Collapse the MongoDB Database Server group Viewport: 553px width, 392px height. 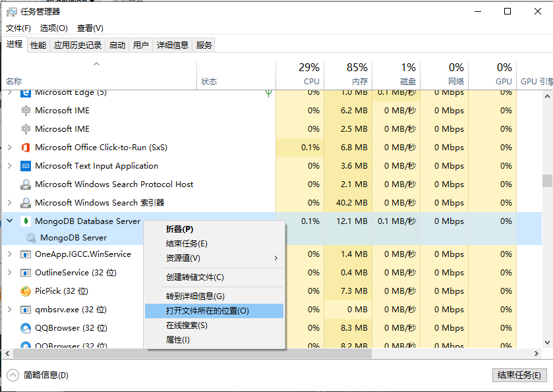coord(10,221)
